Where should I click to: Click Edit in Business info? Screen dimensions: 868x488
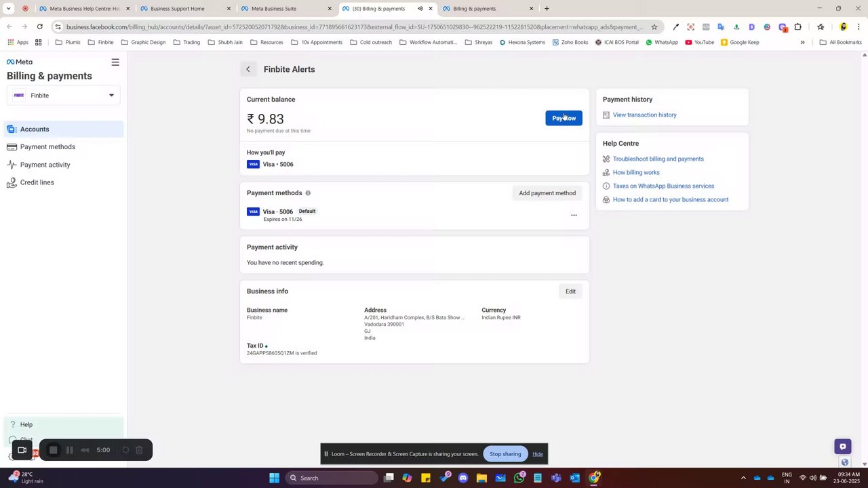pyautogui.click(x=570, y=291)
